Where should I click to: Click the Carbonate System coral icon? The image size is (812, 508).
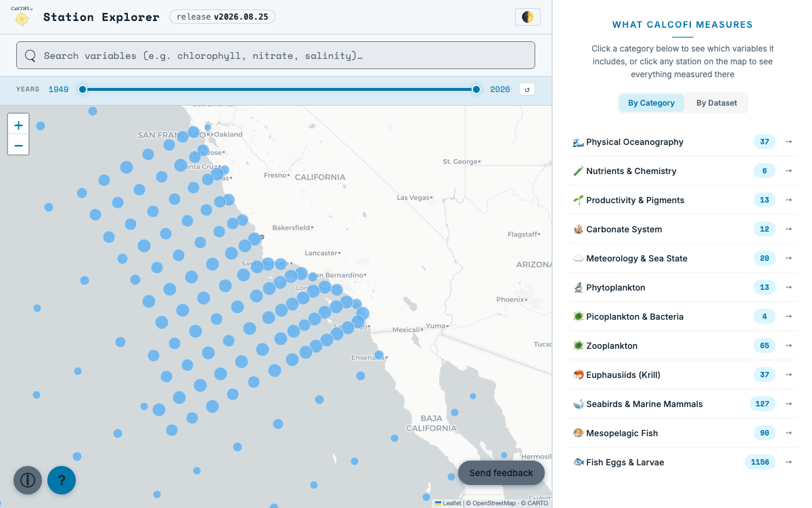pyautogui.click(x=578, y=230)
